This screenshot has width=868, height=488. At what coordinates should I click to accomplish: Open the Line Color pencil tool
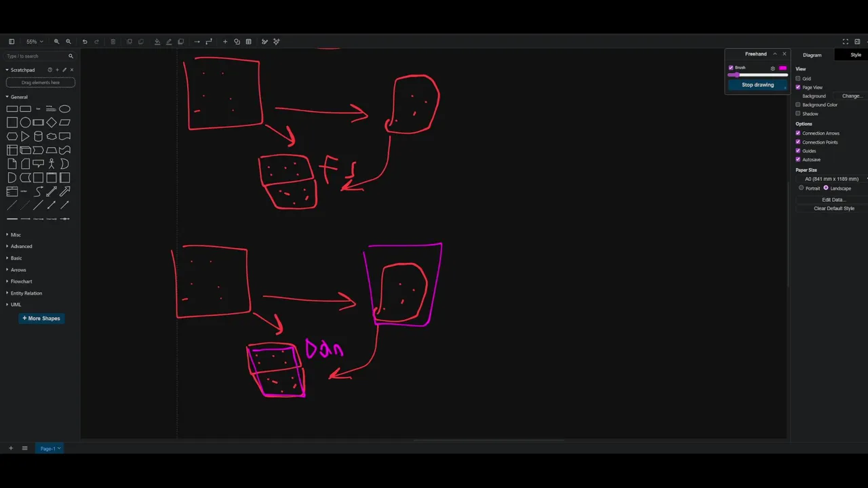(169, 41)
